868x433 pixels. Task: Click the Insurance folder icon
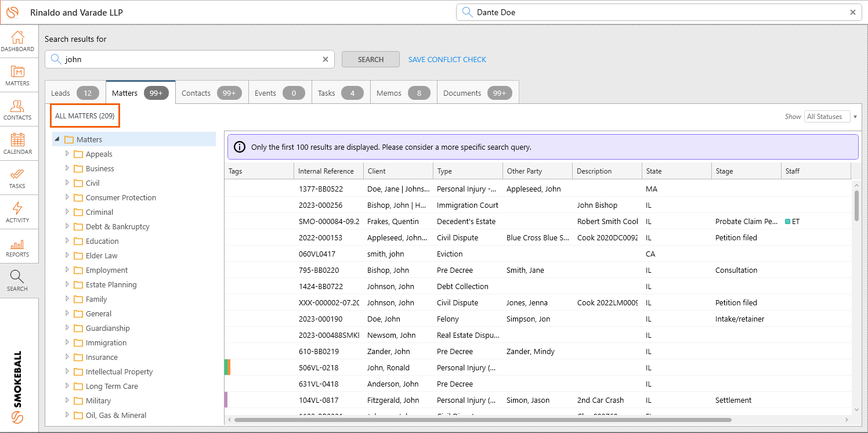click(78, 357)
